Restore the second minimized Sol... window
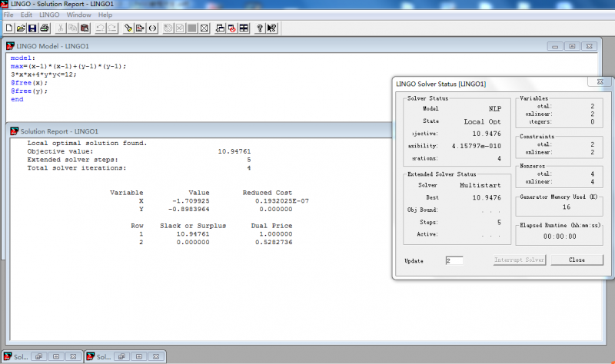Image resolution: width=615 pixels, height=364 pixels. pos(121,356)
